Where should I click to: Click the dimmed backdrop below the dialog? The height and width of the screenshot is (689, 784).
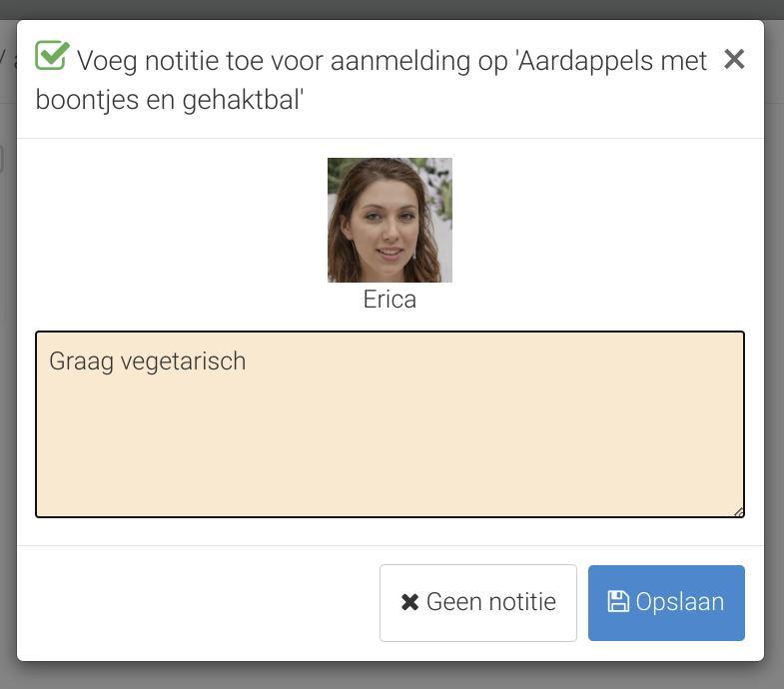tap(390, 676)
